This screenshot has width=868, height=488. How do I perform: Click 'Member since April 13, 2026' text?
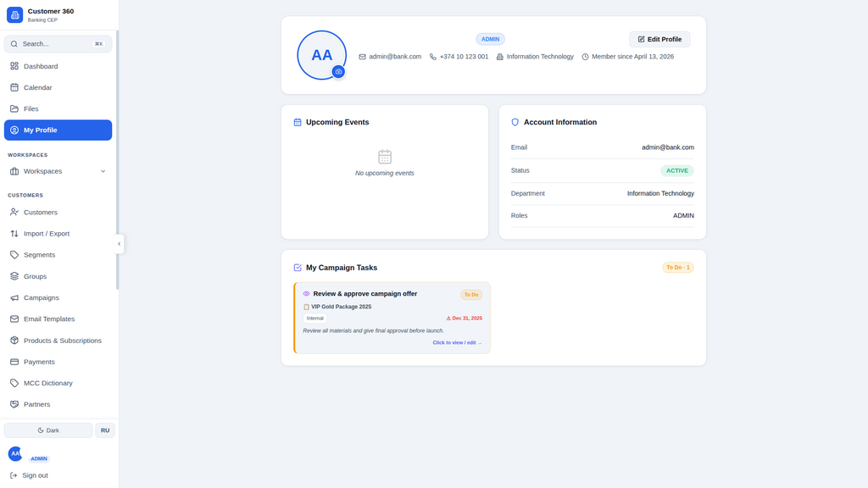point(632,57)
